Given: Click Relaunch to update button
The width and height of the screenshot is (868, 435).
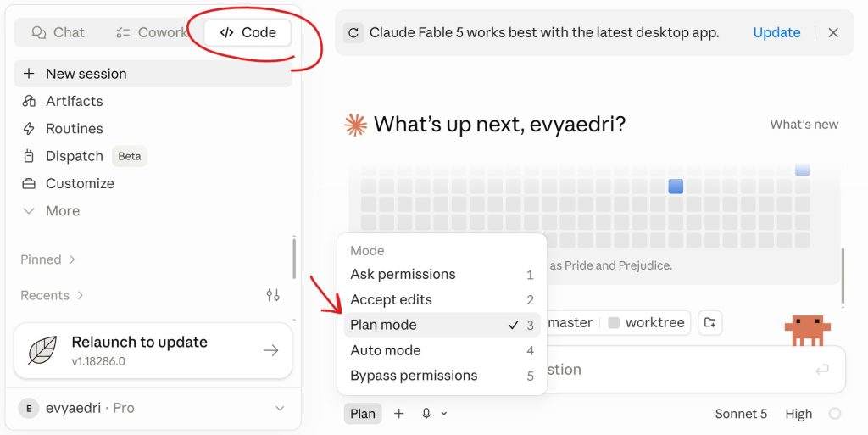Looking at the screenshot, I should (153, 351).
